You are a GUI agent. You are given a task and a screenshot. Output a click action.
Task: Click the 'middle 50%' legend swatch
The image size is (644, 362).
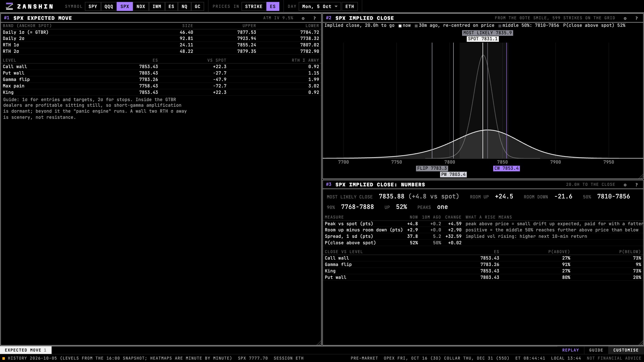(x=500, y=26)
